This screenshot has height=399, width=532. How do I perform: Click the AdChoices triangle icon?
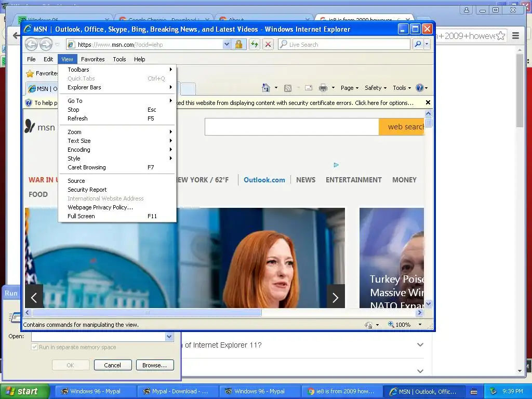(336, 165)
